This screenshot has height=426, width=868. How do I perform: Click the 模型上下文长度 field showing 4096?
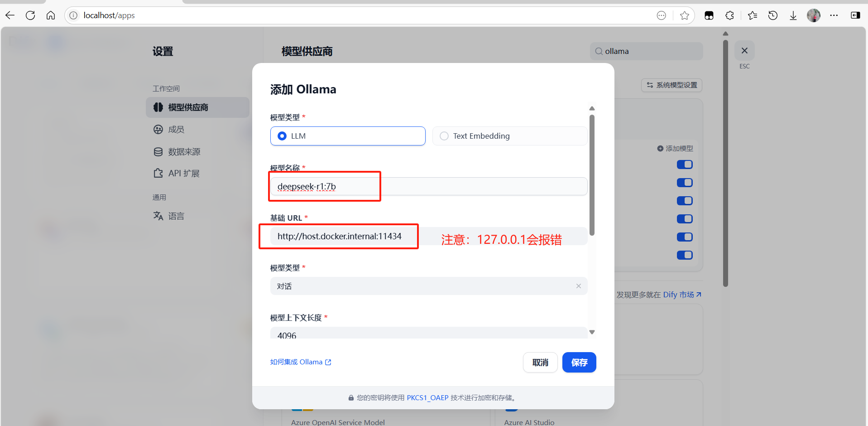[x=429, y=333]
